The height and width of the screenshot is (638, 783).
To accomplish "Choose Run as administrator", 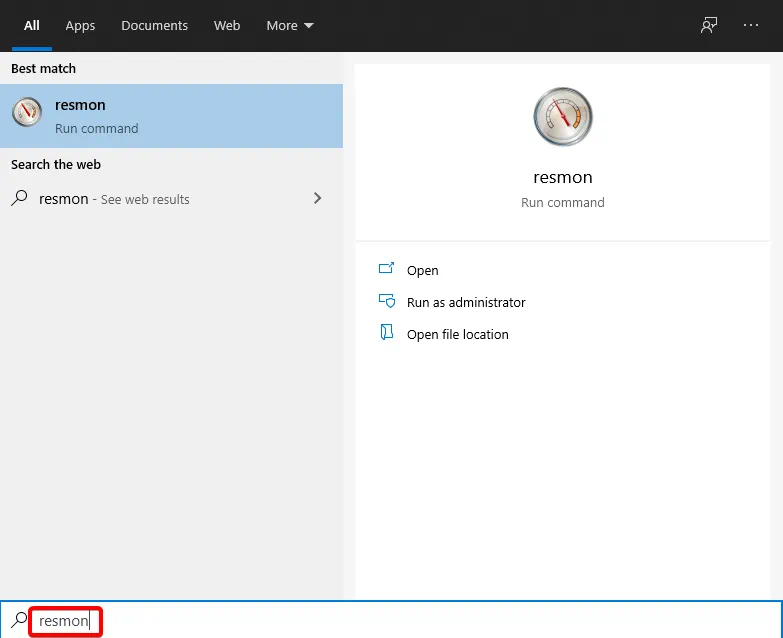I will (x=466, y=302).
